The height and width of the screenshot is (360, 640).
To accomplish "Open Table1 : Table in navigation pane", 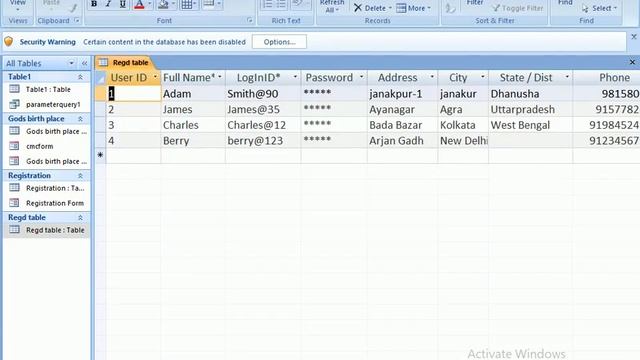I will pos(47,89).
